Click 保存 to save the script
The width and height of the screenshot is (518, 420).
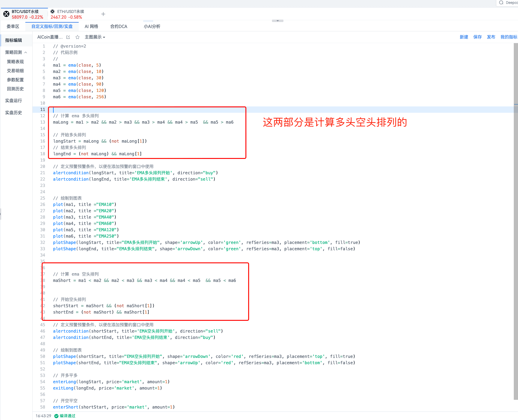pos(477,37)
